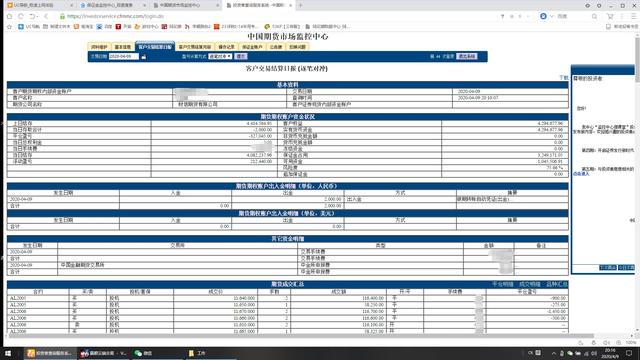
Task: Open the UC导航 bookmark
Action: click(x=29, y=27)
